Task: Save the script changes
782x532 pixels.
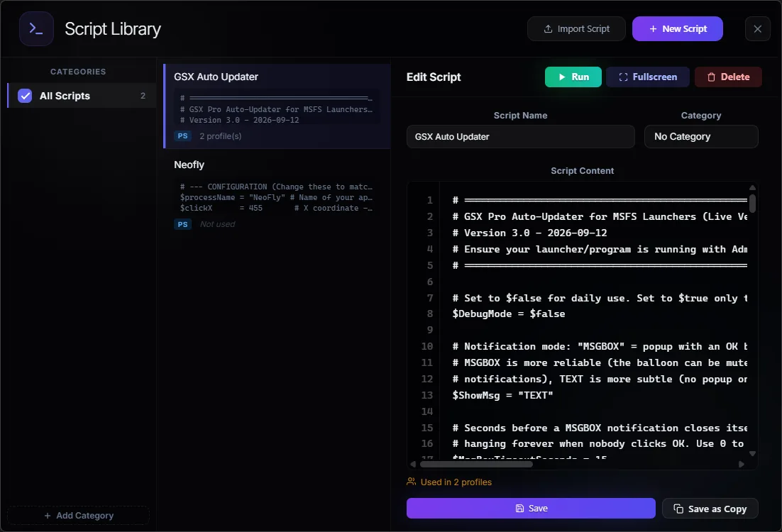Action: click(x=531, y=508)
